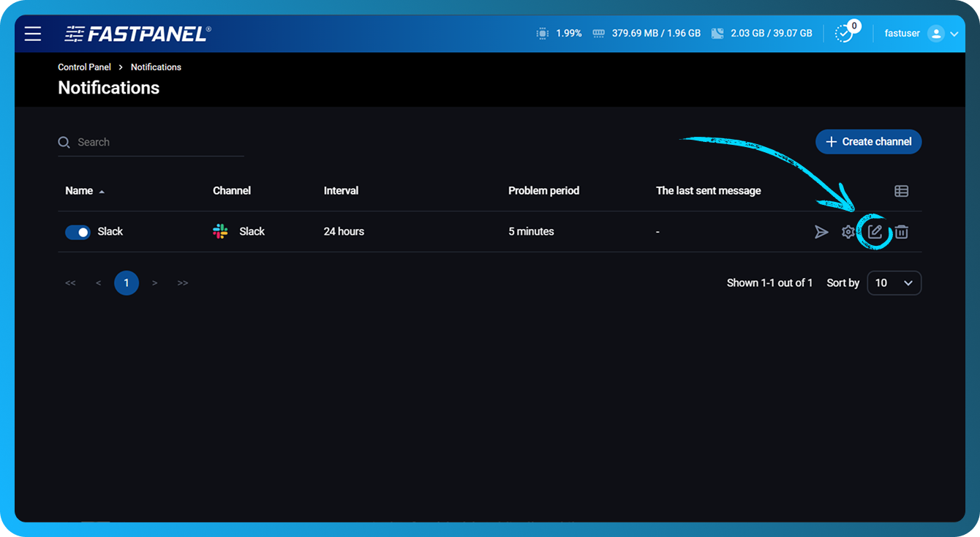This screenshot has height=537, width=980.
Task: Focus the Search input field
Action: (157, 143)
